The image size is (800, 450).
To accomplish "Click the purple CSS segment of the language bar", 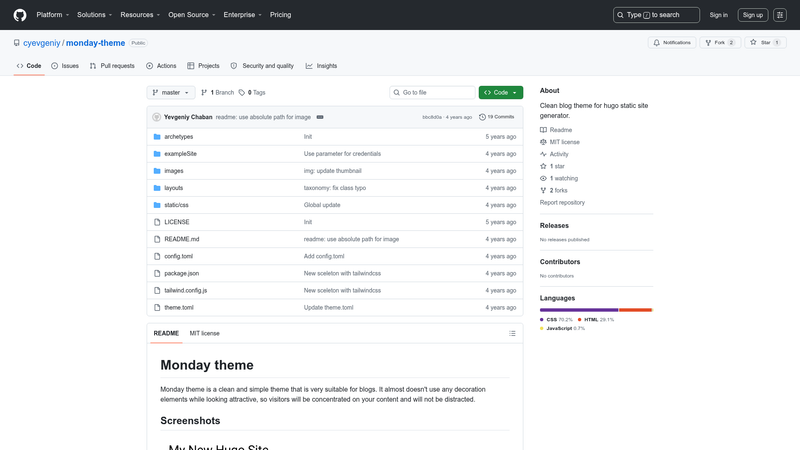I will pyautogui.click(x=579, y=310).
